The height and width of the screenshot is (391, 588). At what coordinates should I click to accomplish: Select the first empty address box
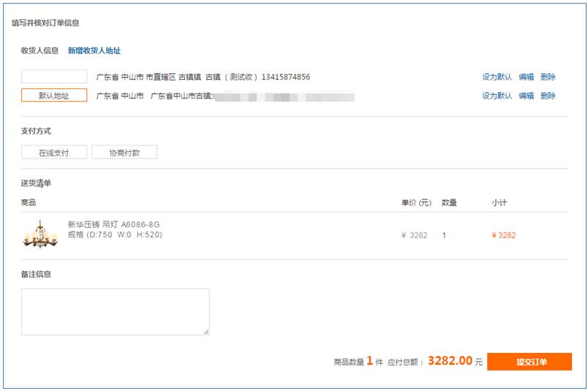click(54, 77)
